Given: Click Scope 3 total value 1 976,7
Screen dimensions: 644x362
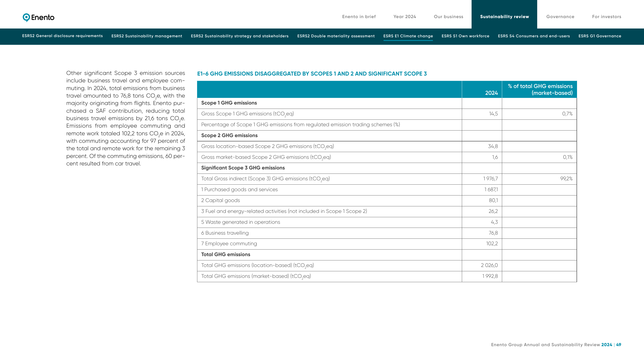Looking at the screenshot, I should 490,179.
